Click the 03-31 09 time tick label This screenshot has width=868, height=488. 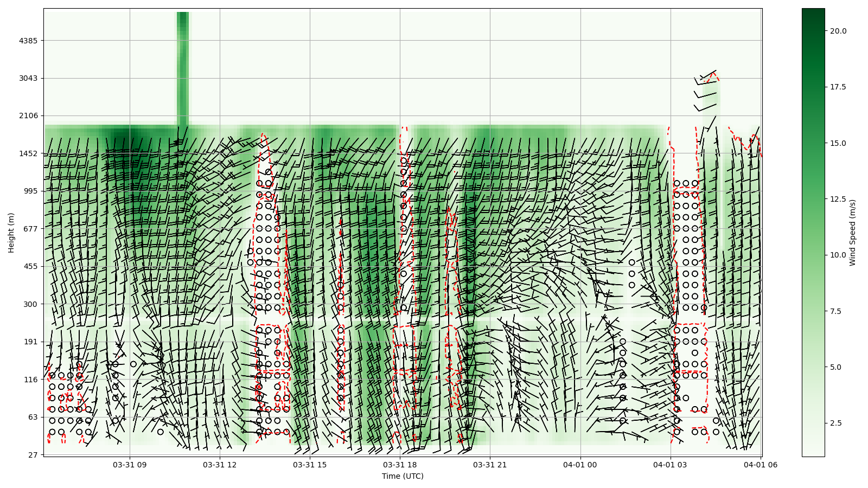click(130, 465)
